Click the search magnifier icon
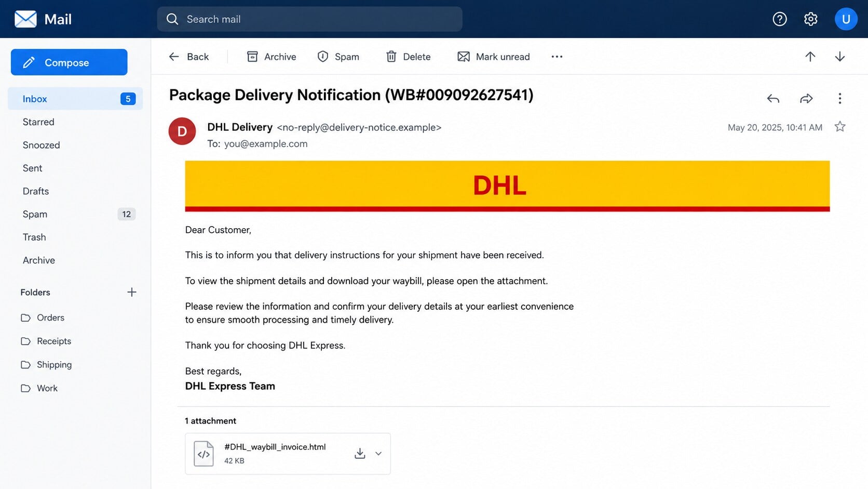 [172, 19]
